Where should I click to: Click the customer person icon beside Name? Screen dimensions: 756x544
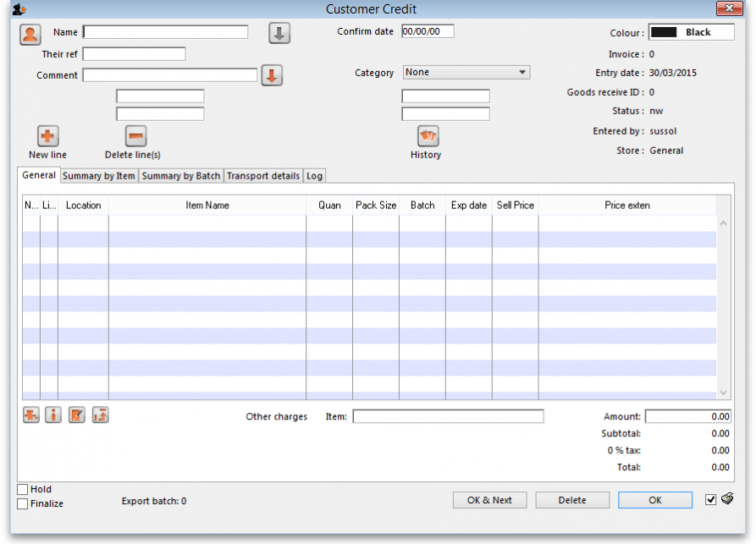30,35
